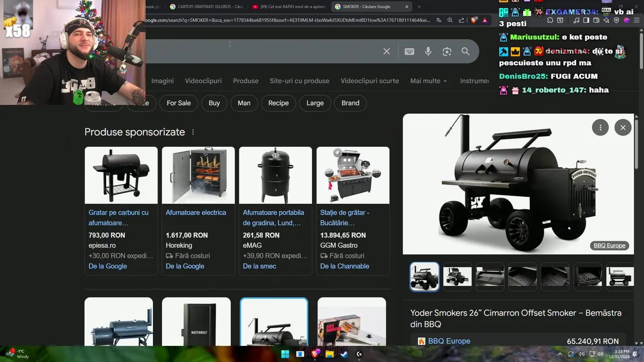The width and height of the screenshot is (644, 362).
Task: Open the highlighted Yoder smoker product card
Action: [274, 322]
